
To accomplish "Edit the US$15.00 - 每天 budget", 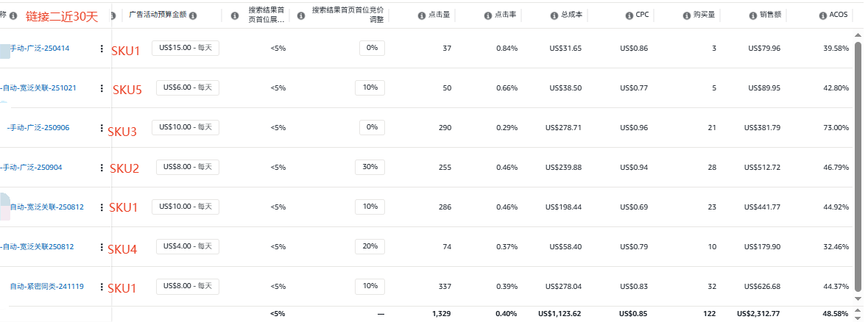I will [x=186, y=49].
